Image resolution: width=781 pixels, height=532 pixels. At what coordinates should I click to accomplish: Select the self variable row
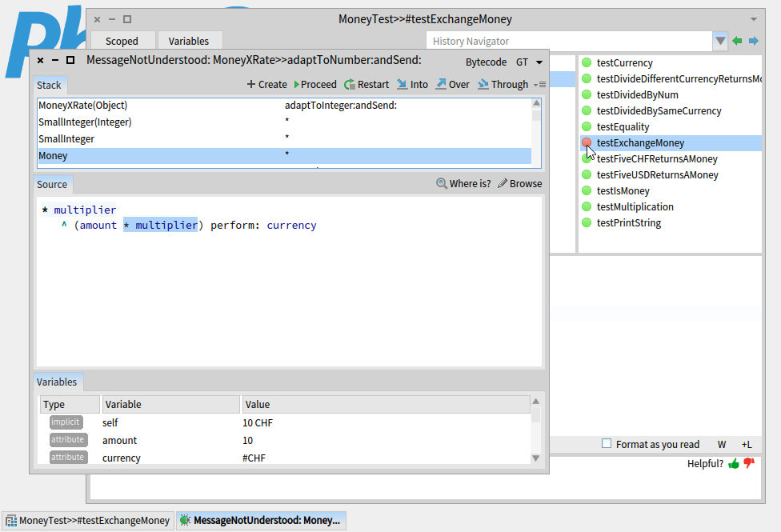284,422
